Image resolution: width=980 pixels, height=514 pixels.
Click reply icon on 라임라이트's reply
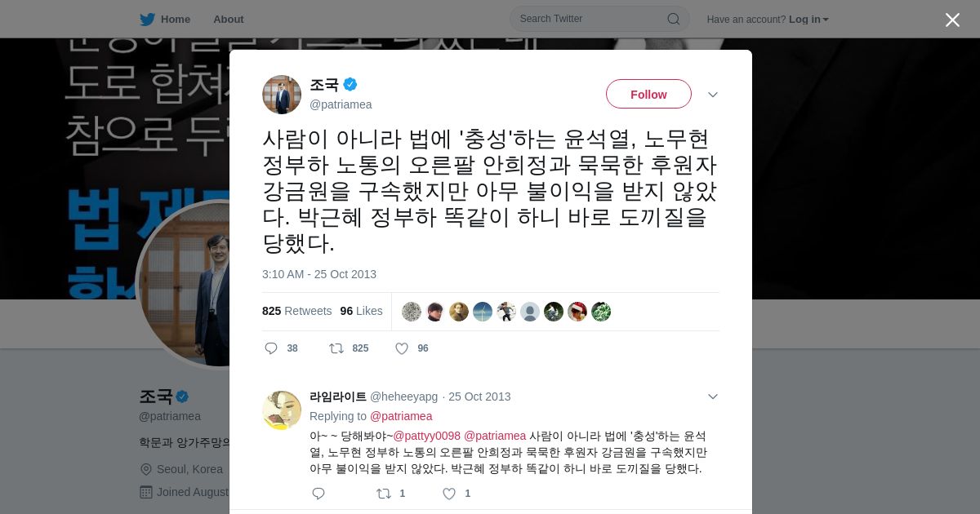pos(318,494)
